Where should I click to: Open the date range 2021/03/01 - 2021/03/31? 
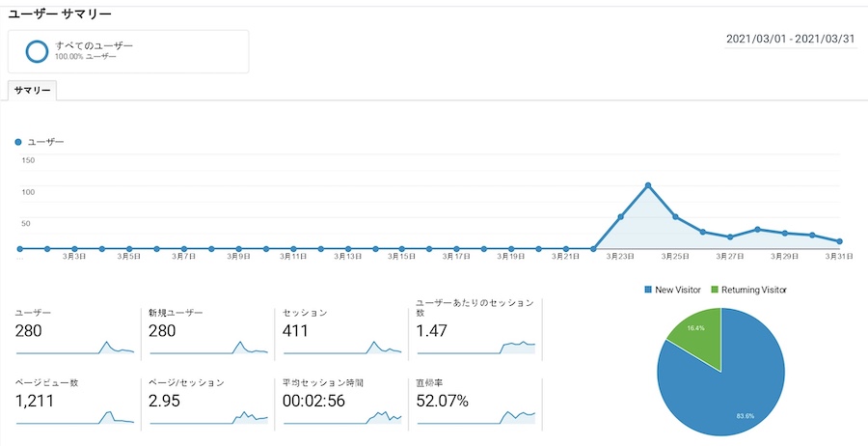click(x=791, y=40)
